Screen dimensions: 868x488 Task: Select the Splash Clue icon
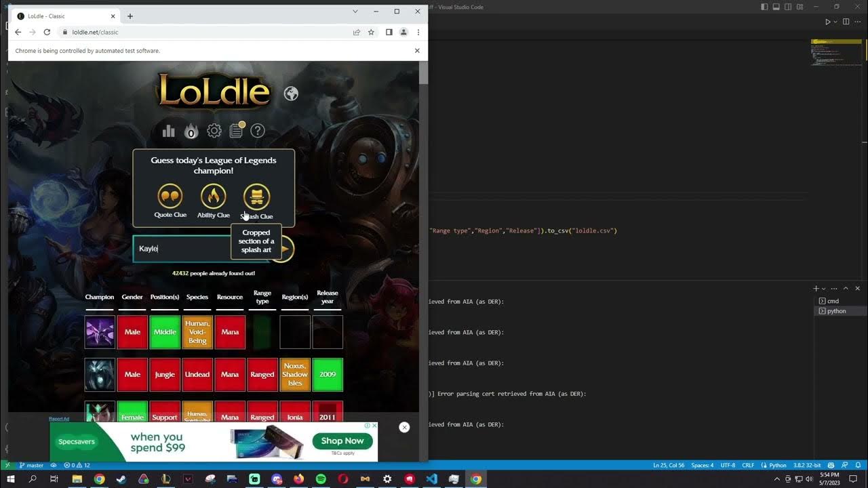(x=256, y=197)
